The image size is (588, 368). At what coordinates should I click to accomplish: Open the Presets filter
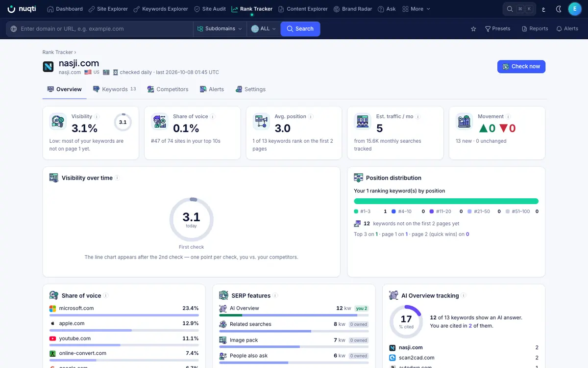(497, 29)
